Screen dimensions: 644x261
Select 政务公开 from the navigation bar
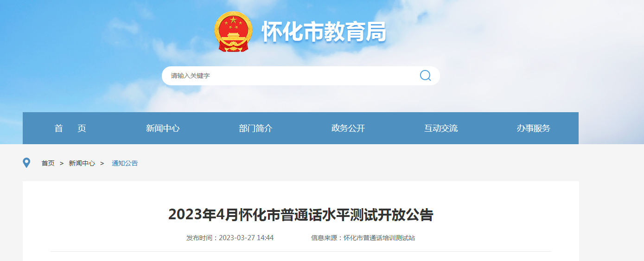pos(348,128)
